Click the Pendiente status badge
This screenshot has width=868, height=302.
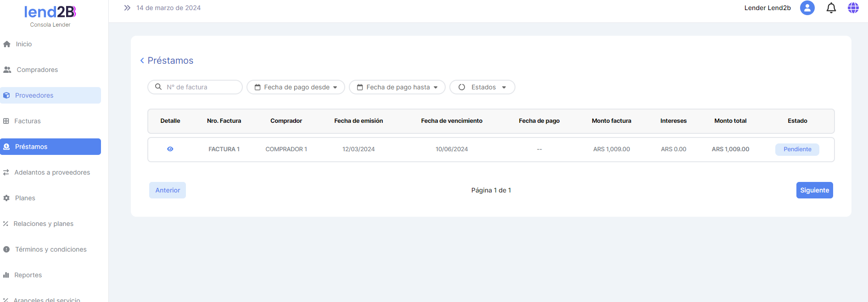click(797, 149)
